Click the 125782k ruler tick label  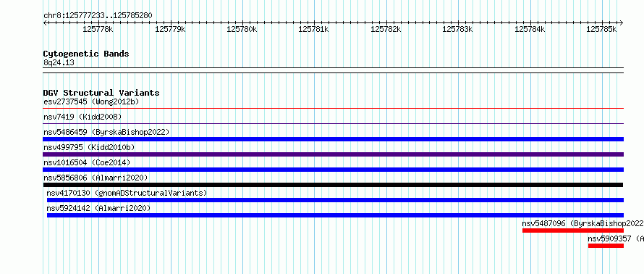pyautogui.click(x=386, y=29)
